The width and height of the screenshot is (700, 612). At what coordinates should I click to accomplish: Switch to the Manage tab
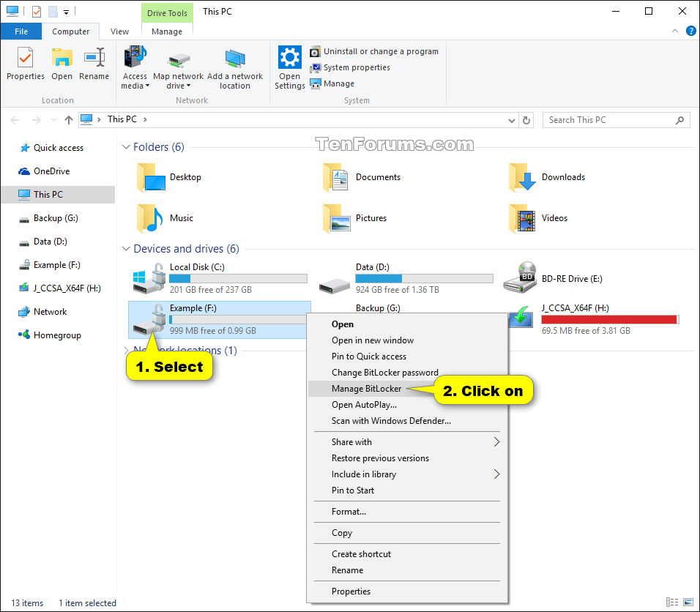point(167,31)
